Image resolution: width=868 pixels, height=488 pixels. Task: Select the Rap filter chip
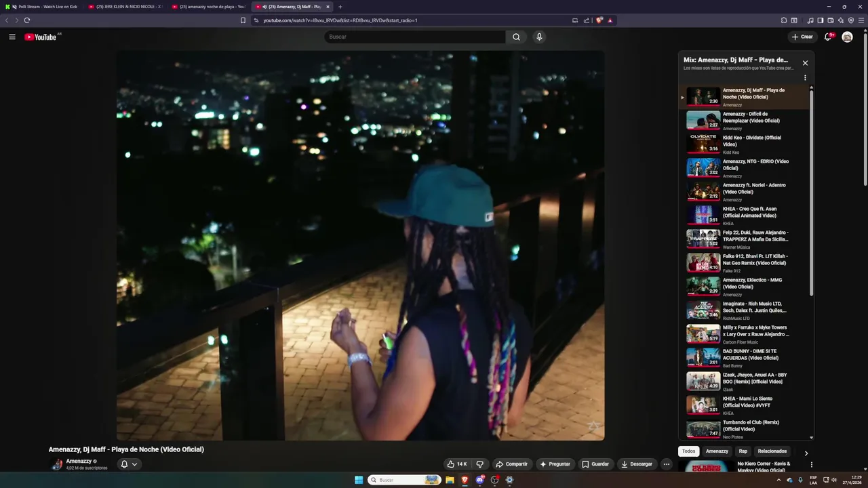click(743, 451)
